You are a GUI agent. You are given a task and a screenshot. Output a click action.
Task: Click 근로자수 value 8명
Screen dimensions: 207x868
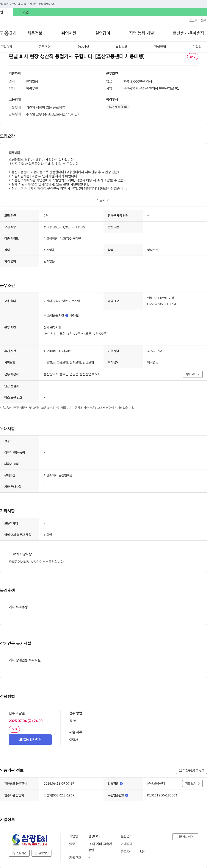(x=142, y=851)
